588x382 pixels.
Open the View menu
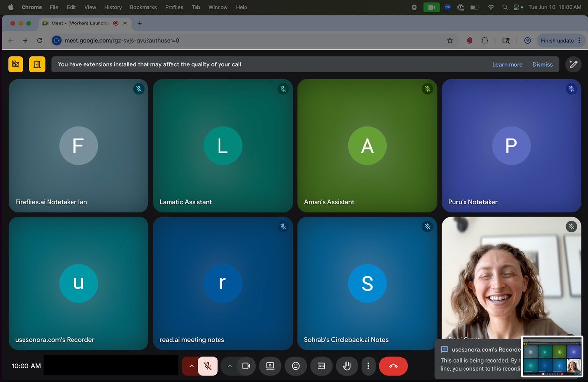(x=90, y=7)
